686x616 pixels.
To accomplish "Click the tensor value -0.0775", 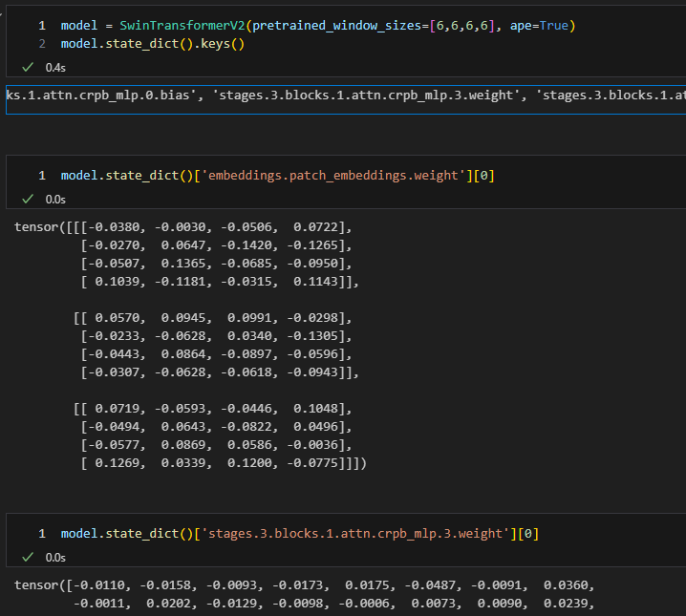I will [312, 463].
